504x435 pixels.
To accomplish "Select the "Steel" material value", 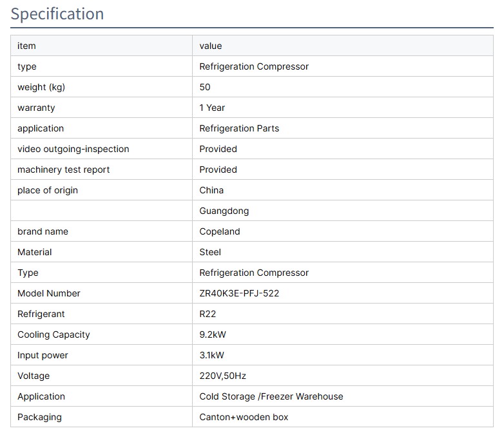I will [x=210, y=252].
